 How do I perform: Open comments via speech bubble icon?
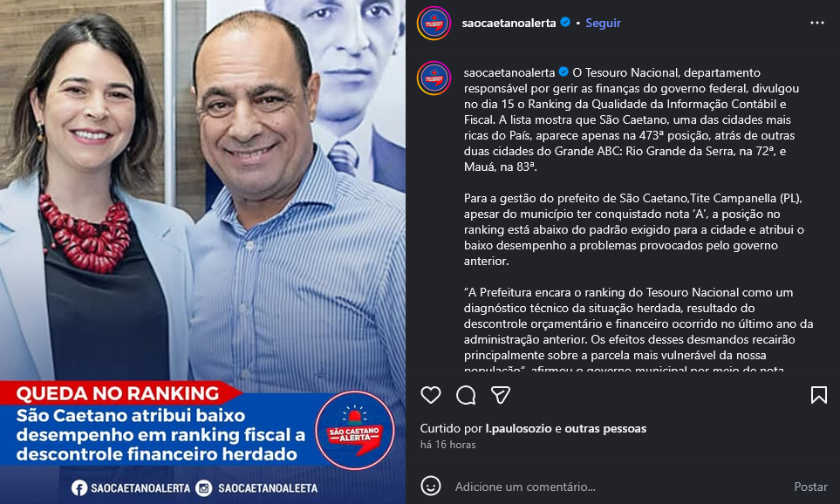click(x=466, y=395)
